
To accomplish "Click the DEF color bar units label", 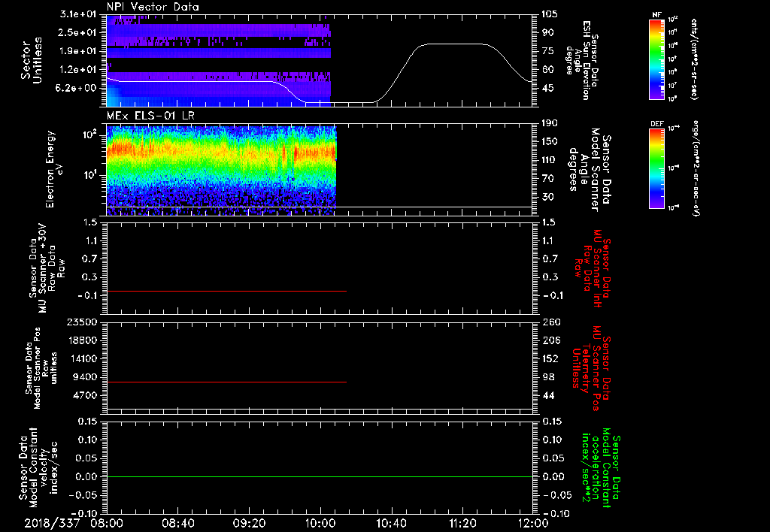I will point(697,168).
